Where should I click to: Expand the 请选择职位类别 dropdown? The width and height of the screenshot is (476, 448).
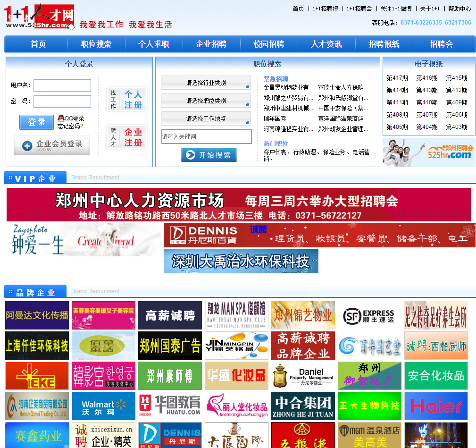coord(206,101)
